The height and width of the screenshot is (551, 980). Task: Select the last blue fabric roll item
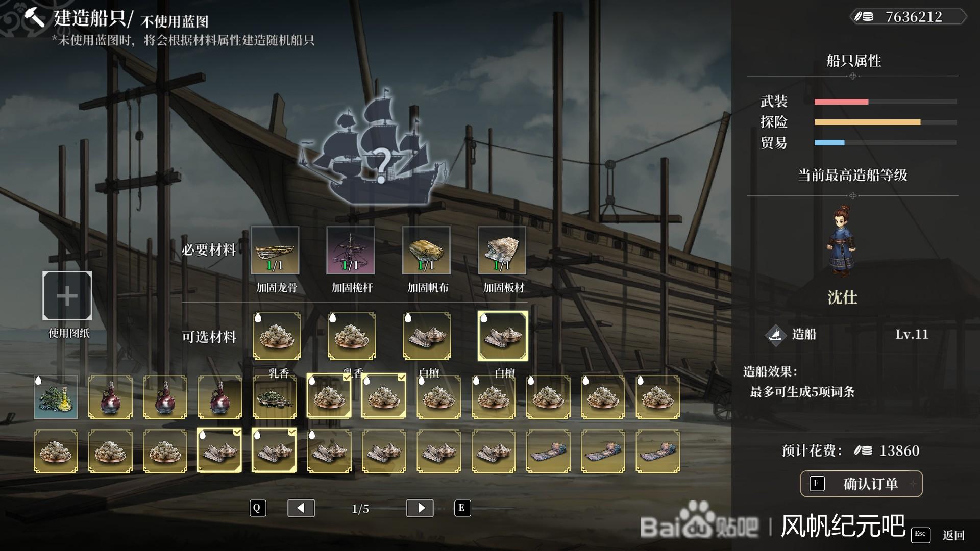click(657, 451)
